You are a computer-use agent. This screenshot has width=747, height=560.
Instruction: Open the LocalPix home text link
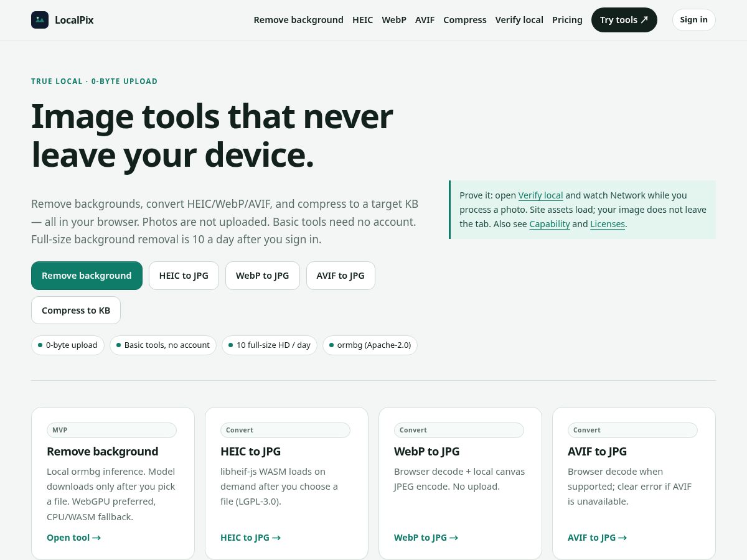pos(74,20)
